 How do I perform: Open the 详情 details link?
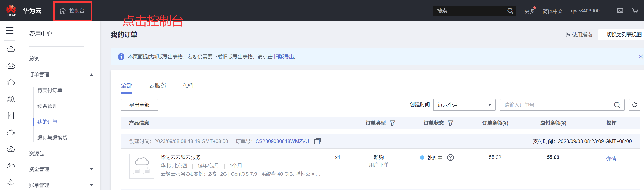tap(611, 159)
